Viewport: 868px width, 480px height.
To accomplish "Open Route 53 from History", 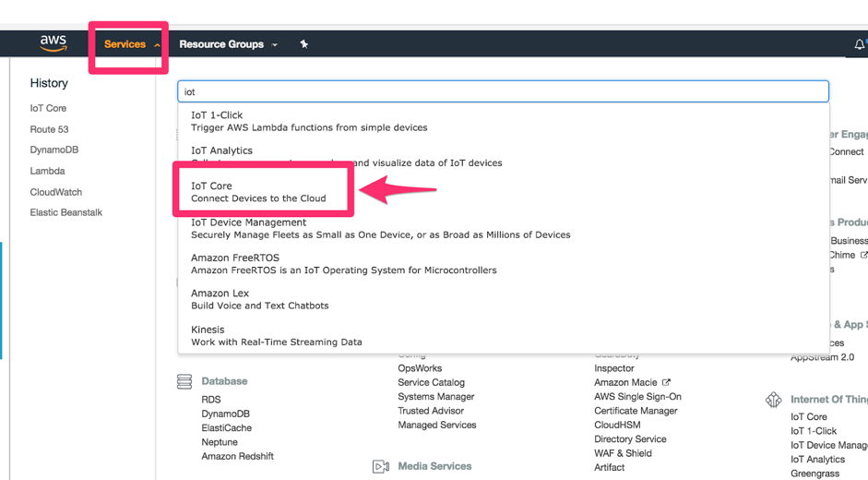I will pos(49,129).
